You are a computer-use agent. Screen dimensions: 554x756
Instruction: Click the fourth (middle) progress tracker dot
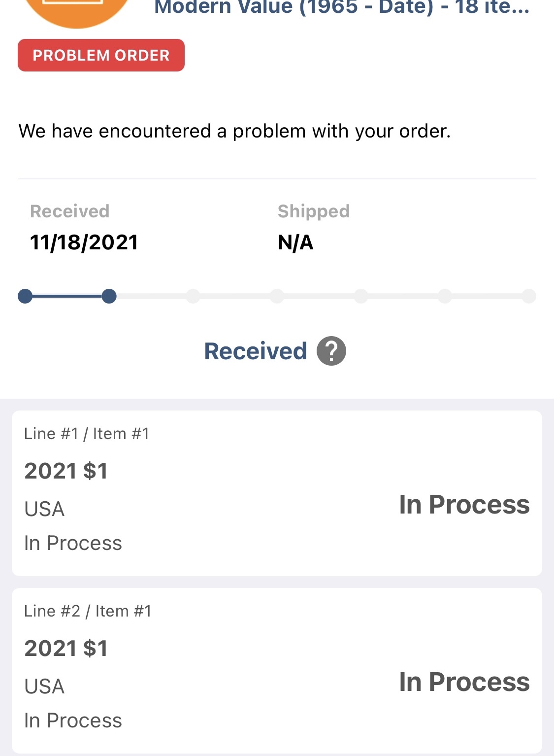pyautogui.click(x=277, y=296)
